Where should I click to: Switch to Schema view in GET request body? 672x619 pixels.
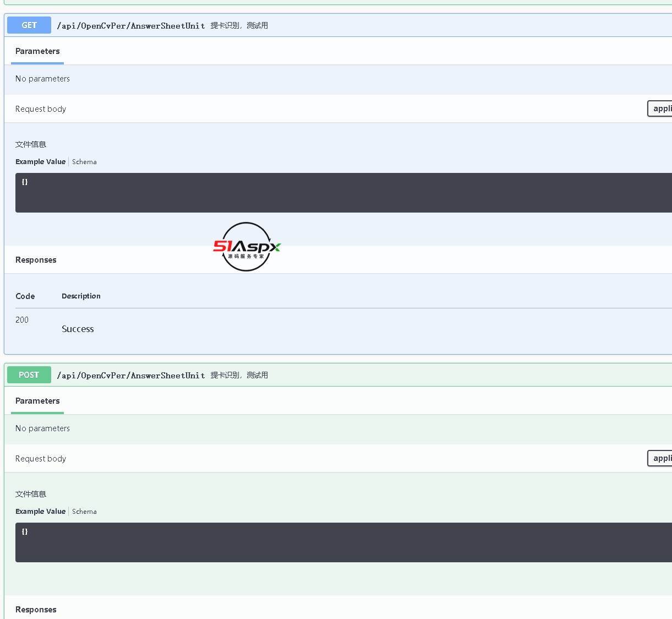pyautogui.click(x=84, y=162)
